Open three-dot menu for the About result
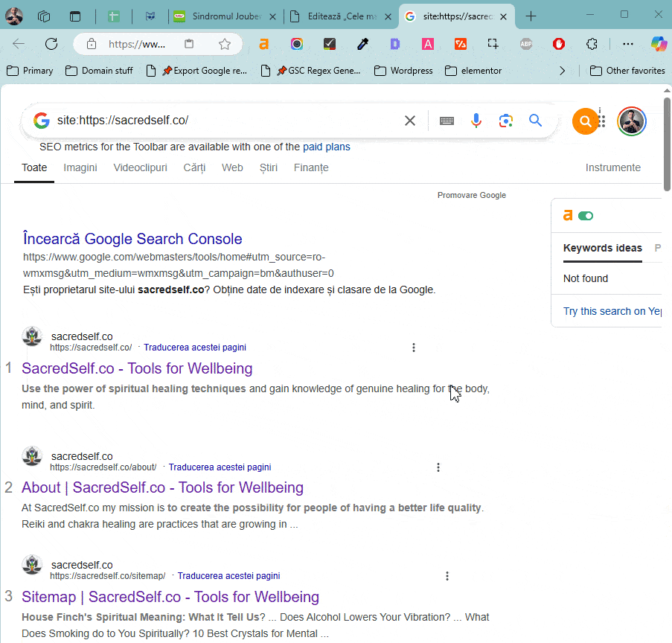The height and width of the screenshot is (643, 672). (438, 467)
